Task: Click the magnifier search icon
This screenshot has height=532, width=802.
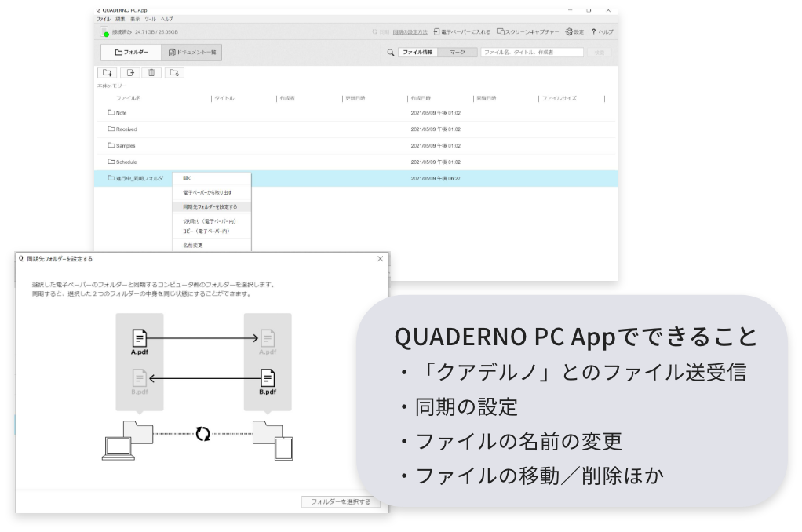Action: coord(390,53)
